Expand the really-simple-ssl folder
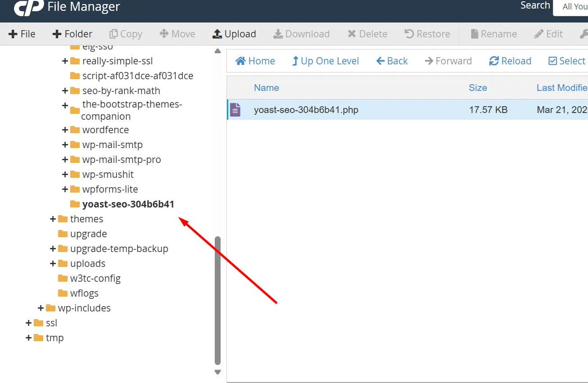Screen dimensions: 588x383 (x=65, y=61)
